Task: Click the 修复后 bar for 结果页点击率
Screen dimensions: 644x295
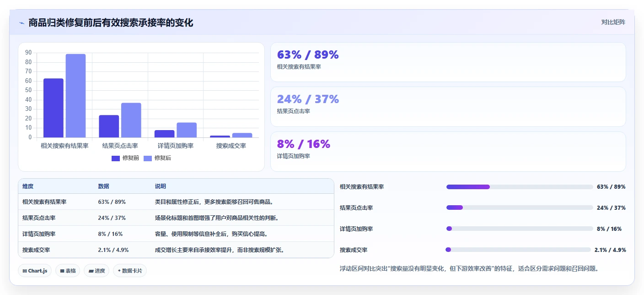Action: point(131,120)
